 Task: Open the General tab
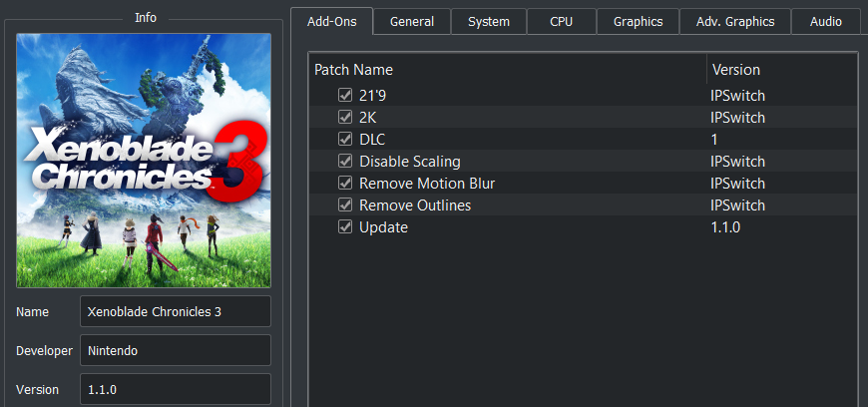click(x=412, y=22)
